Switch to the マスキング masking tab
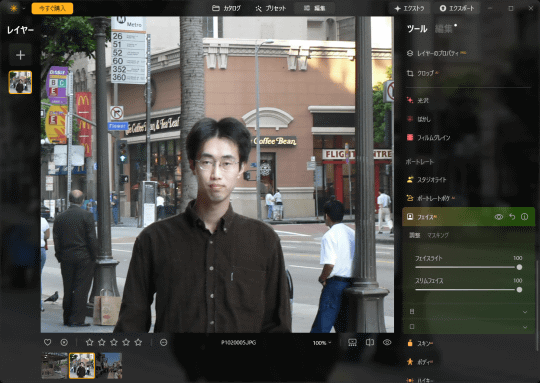Image resolution: width=540 pixels, height=383 pixels. [438, 235]
